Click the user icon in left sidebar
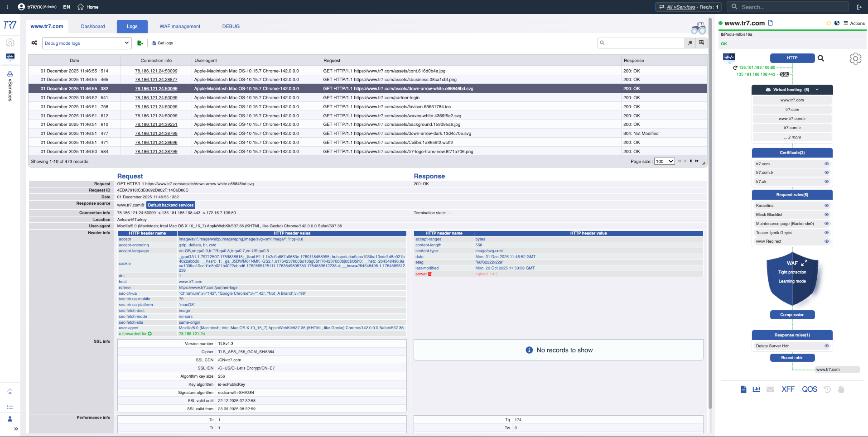The height and width of the screenshot is (437, 868). 10,419
